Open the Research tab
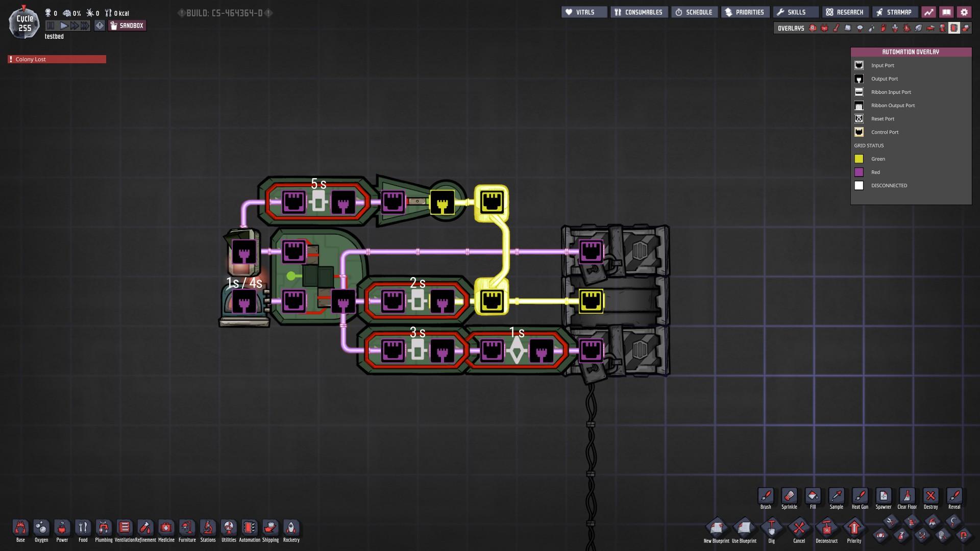The width and height of the screenshot is (980, 551). click(x=845, y=12)
